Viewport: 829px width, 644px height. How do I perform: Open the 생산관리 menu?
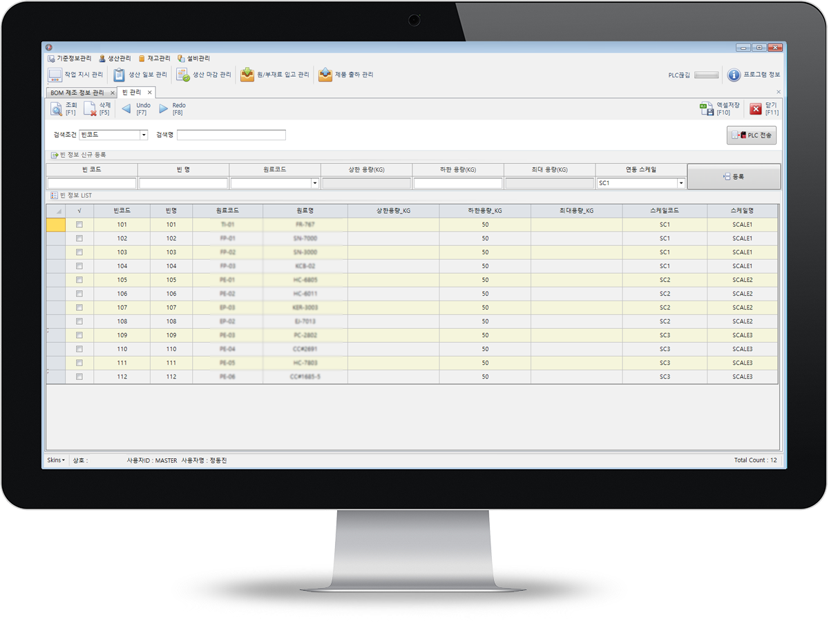point(115,59)
